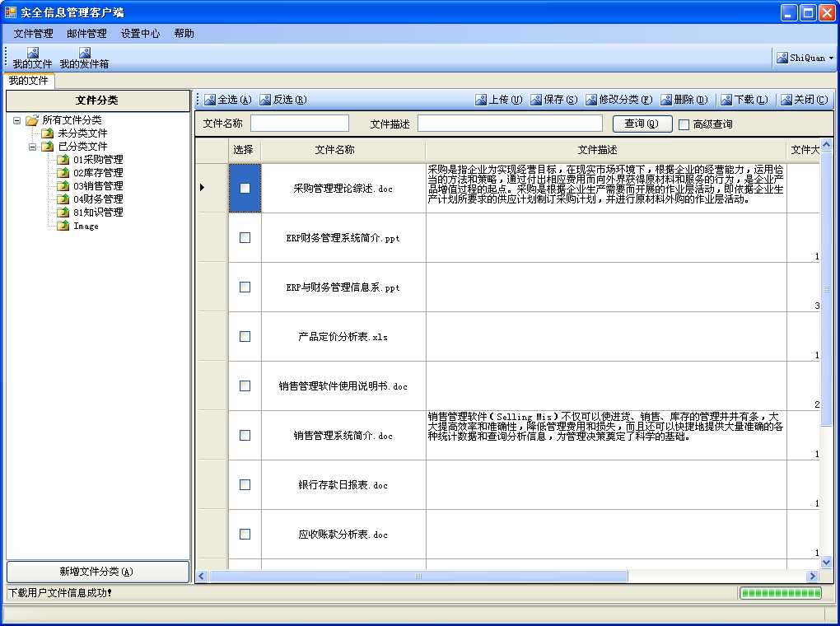Screen dimensions: 840x626
Task: Click the 关闭(C) close toolbar button
Action: [x=804, y=100]
